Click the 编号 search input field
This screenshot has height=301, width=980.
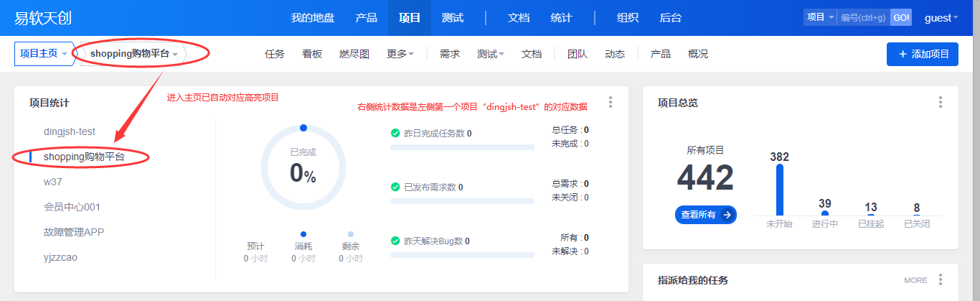pos(863,18)
